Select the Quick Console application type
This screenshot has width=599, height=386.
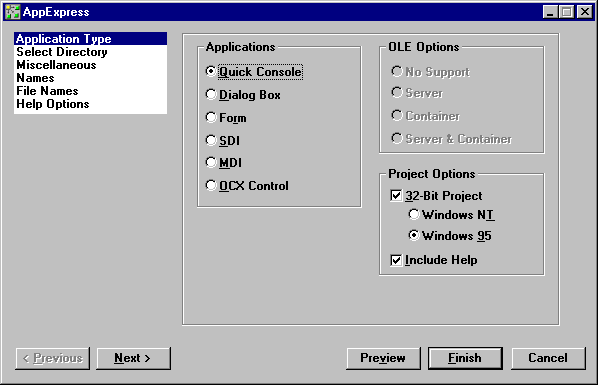254,72
